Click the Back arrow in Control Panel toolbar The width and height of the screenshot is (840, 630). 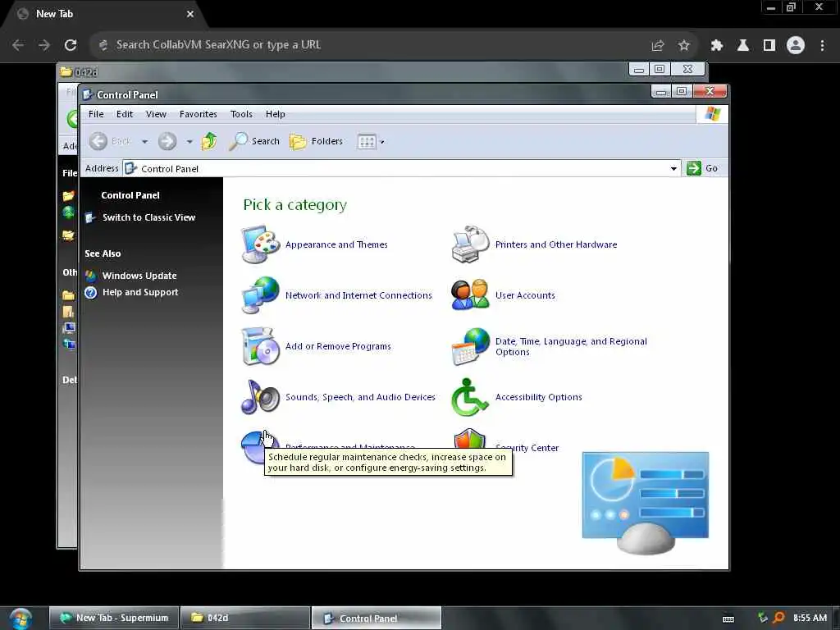pos(98,141)
